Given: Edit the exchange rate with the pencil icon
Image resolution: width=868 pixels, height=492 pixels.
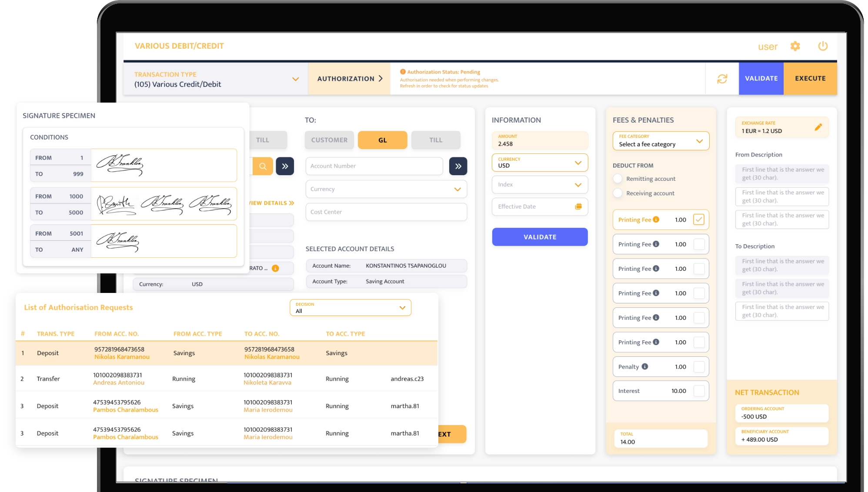Looking at the screenshot, I should click(x=818, y=127).
